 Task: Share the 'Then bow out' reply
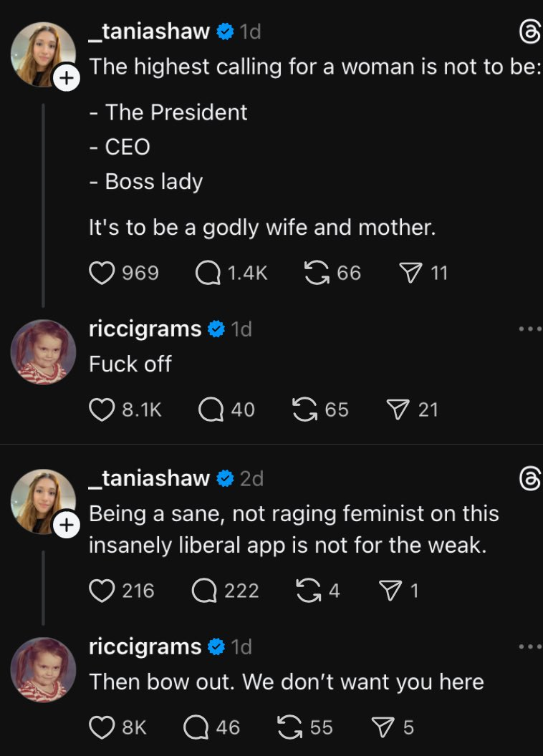[383, 728]
